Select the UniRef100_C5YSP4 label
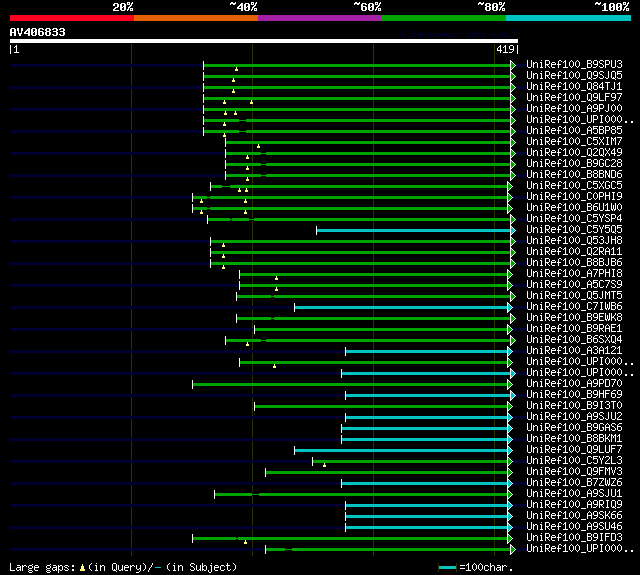 click(574, 218)
